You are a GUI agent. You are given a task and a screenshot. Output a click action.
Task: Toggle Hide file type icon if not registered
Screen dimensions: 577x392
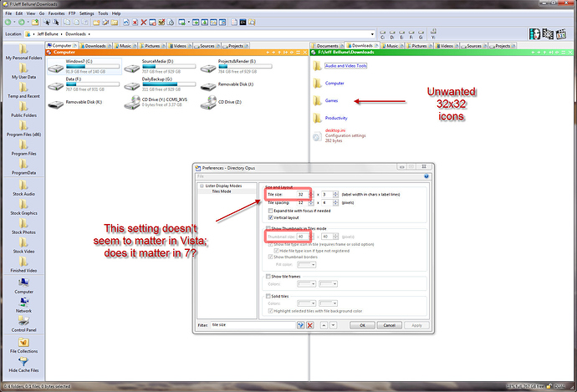[x=276, y=251]
